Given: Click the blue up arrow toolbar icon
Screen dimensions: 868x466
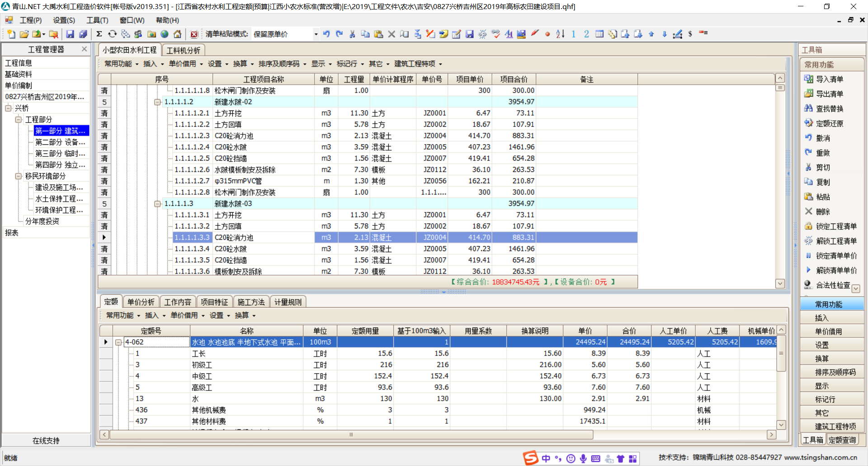Looking at the screenshot, I should click(x=651, y=34).
